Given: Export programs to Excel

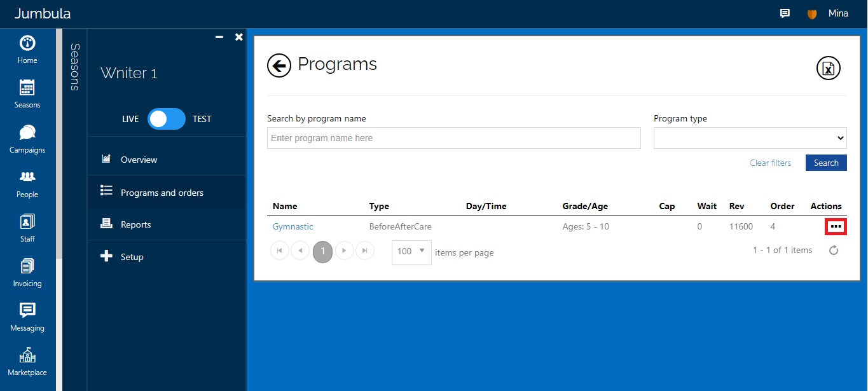Looking at the screenshot, I should [828, 68].
